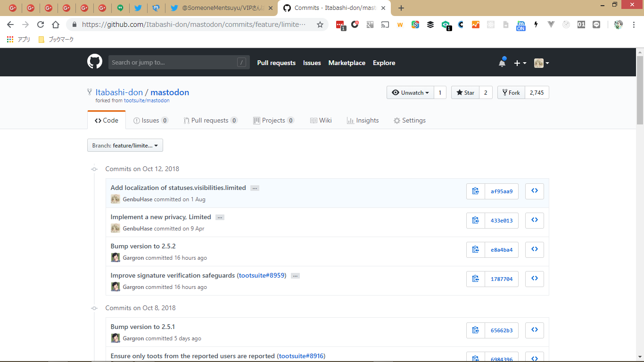Open the feature/limite branch selector

pyautogui.click(x=125, y=146)
